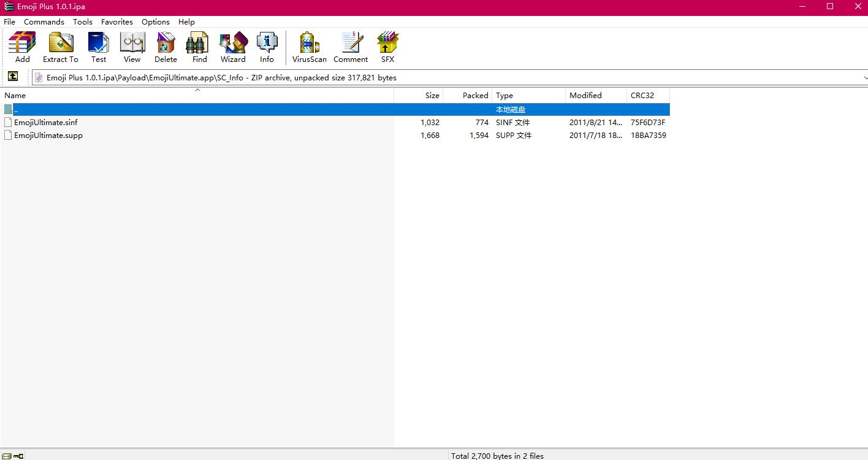Click the key icon in status bar

[18, 456]
